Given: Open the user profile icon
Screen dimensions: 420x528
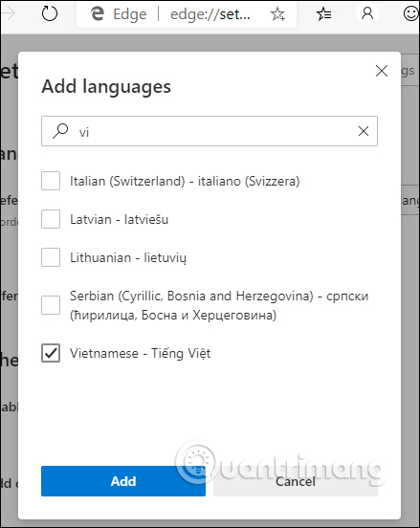Looking at the screenshot, I should tap(367, 13).
